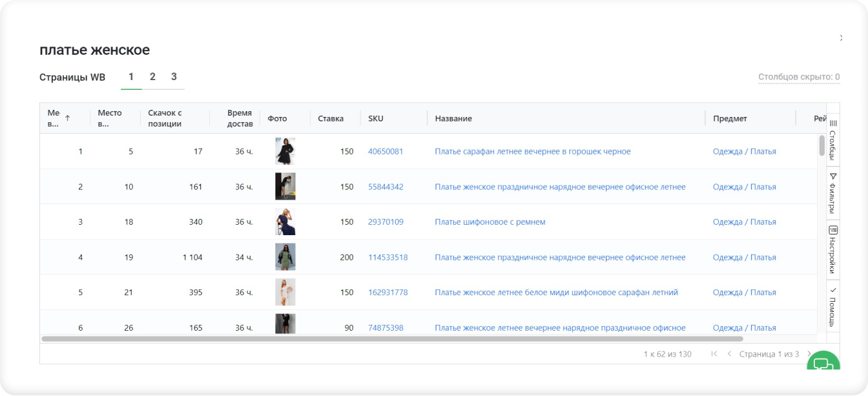Switch to WB page 3 tab

pyautogui.click(x=174, y=77)
